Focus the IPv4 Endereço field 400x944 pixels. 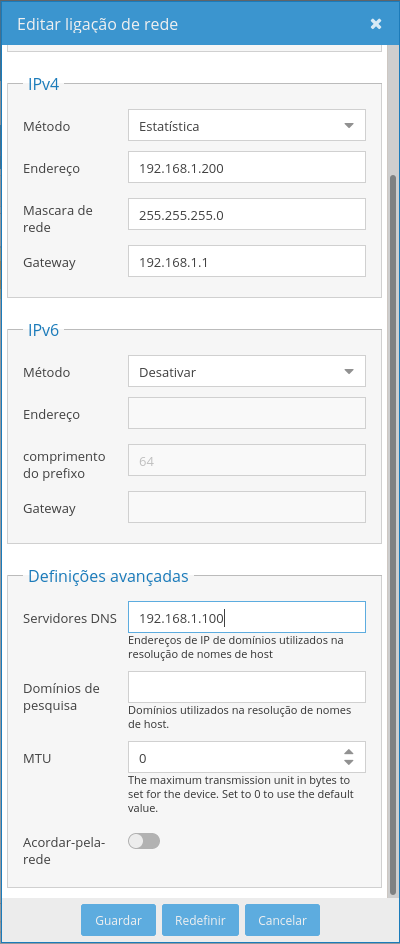(x=246, y=167)
